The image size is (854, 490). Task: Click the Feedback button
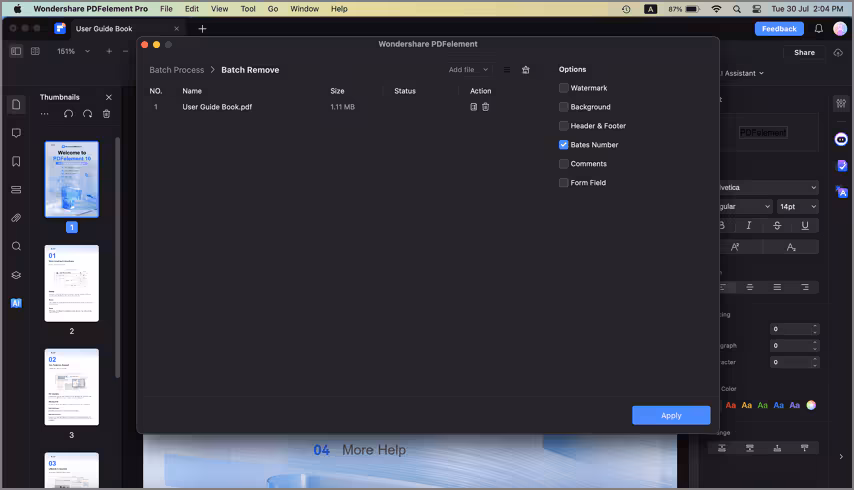click(779, 29)
